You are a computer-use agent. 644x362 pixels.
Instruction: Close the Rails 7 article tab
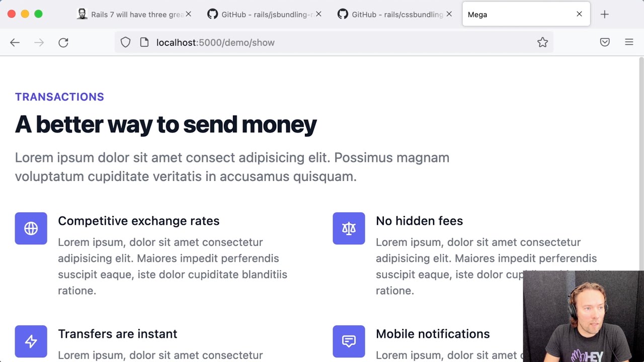click(188, 15)
